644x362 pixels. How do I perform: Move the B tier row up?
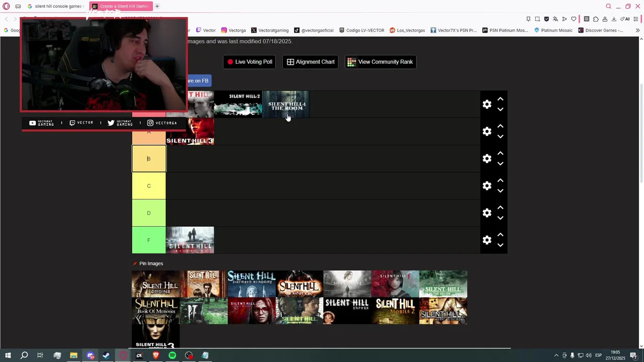click(x=500, y=154)
